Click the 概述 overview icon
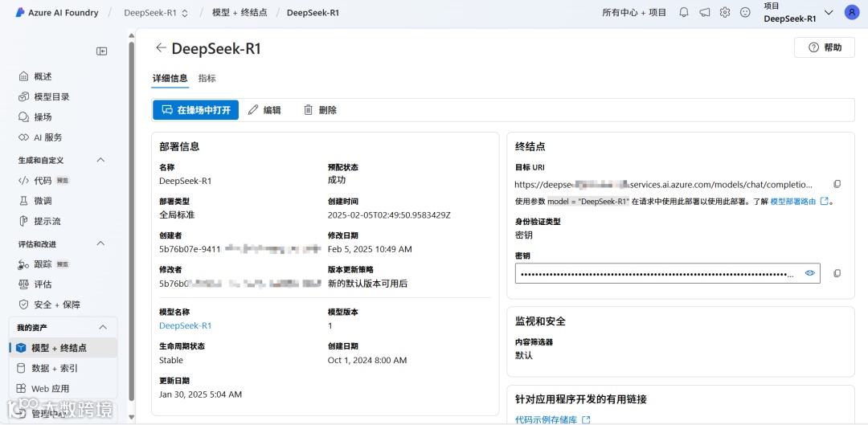The height and width of the screenshot is (425, 868). pyautogui.click(x=23, y=76)
